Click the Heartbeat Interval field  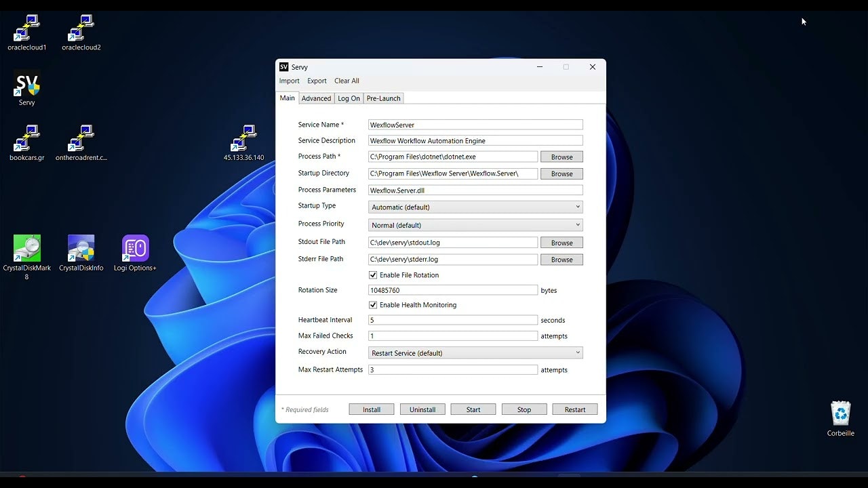pos(453,320)
